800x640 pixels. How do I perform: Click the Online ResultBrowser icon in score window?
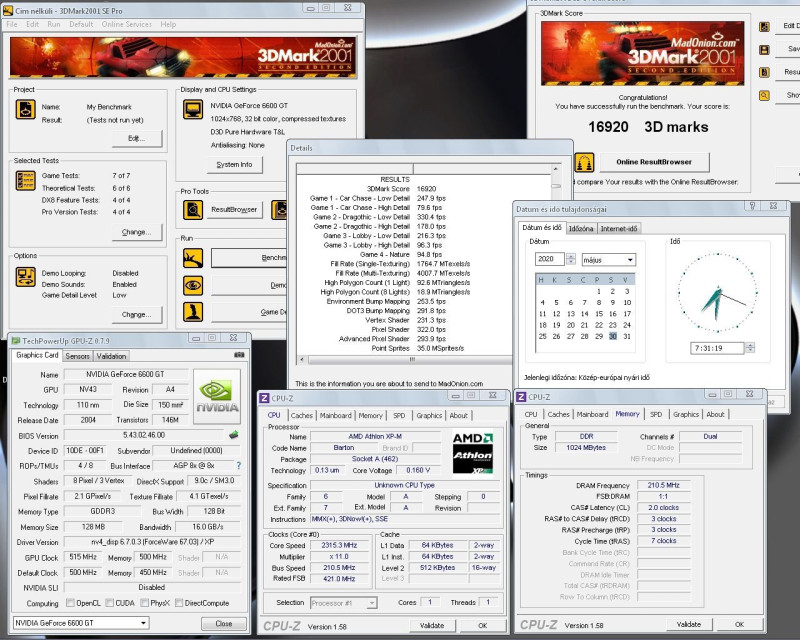click(584, 162)
